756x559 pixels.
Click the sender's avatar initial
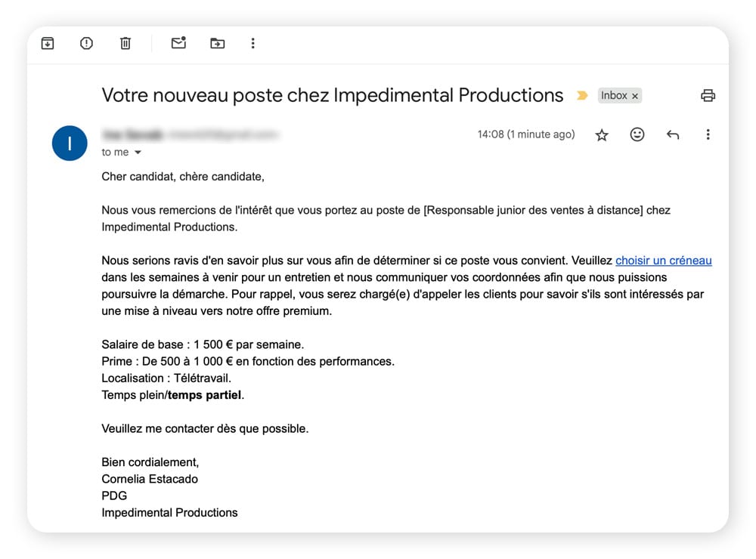[70, 144]
